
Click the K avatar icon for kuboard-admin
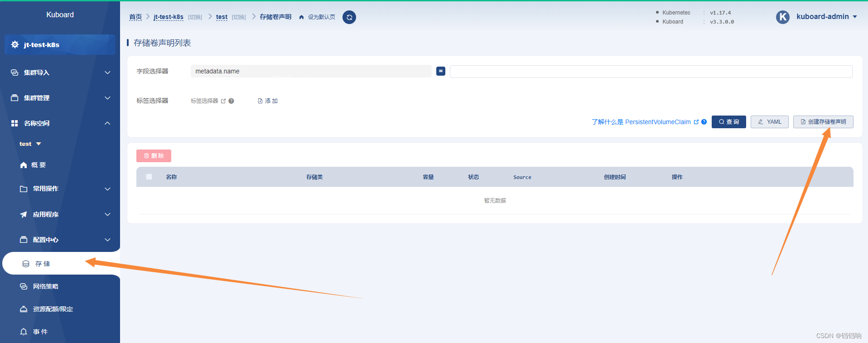(x=783, y=17)
